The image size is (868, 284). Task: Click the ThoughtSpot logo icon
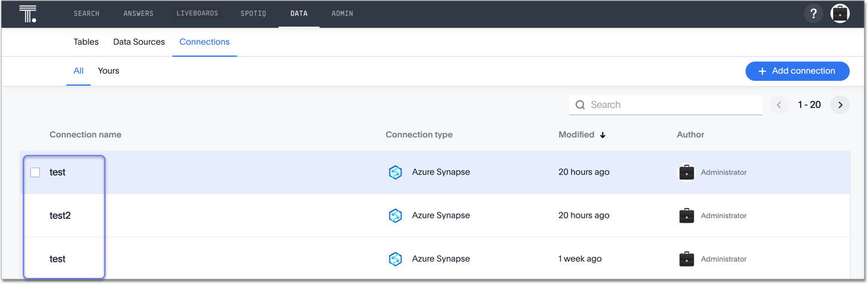pos(28,14)
